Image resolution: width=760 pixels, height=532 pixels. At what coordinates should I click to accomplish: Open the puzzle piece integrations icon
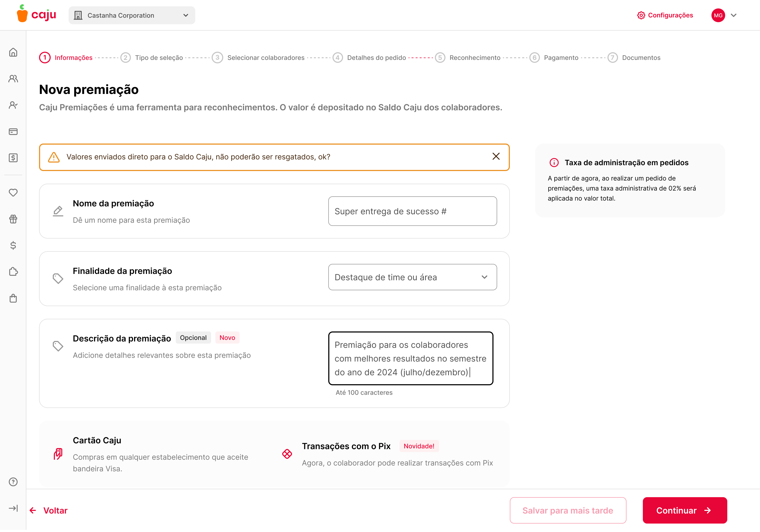click(x=13, y=272)
